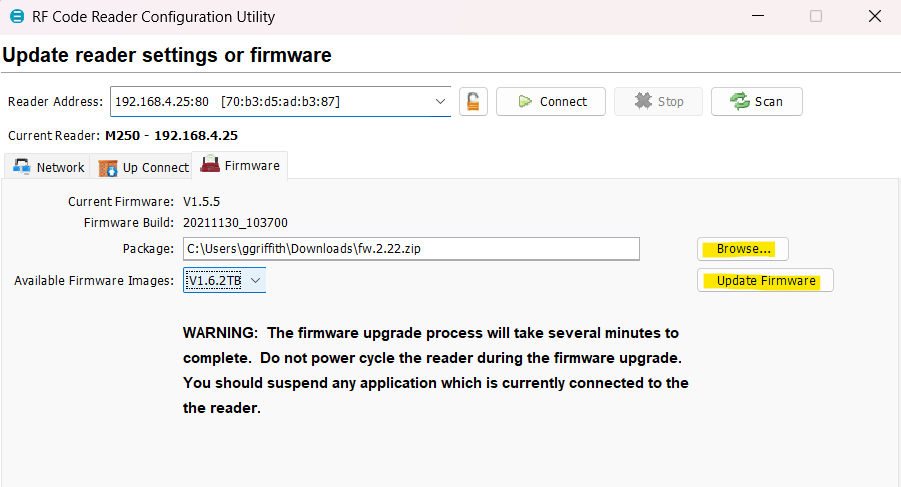Click the Update Firmware button
901x487 pixels.
pos(765,281)
